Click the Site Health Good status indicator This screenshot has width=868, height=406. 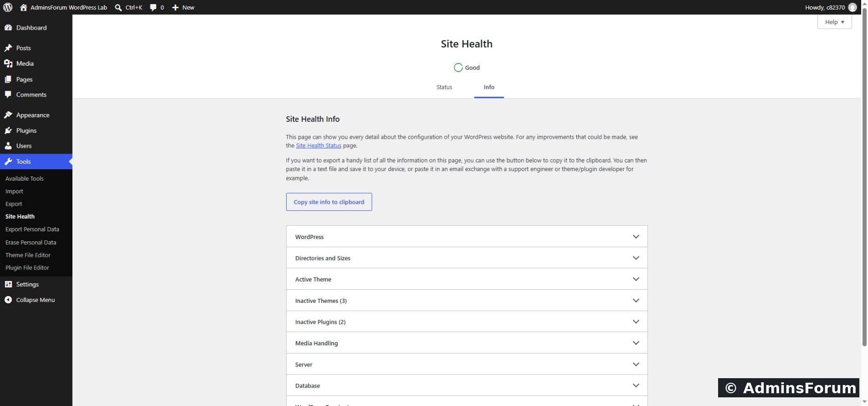[467, 68]
